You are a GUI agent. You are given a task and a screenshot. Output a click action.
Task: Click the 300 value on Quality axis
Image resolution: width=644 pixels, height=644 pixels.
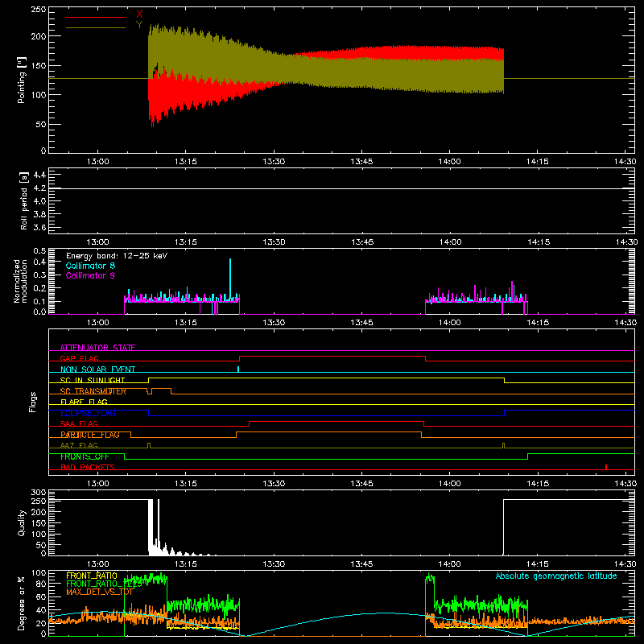click(39, 493)
